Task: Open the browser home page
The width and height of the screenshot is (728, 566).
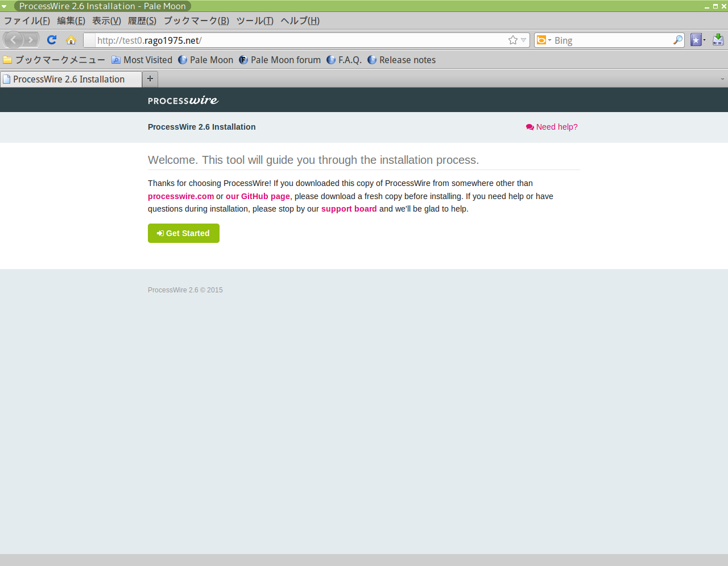Action: coord(71,40)
